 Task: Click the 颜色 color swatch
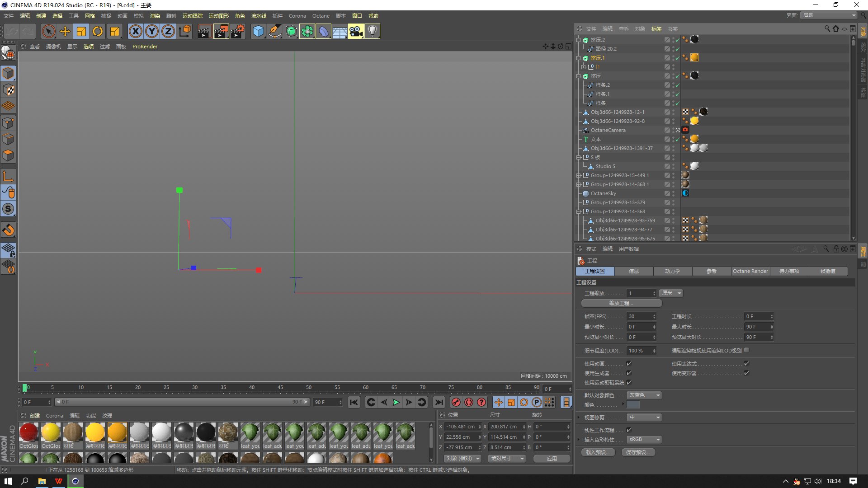tap(633, 405)
